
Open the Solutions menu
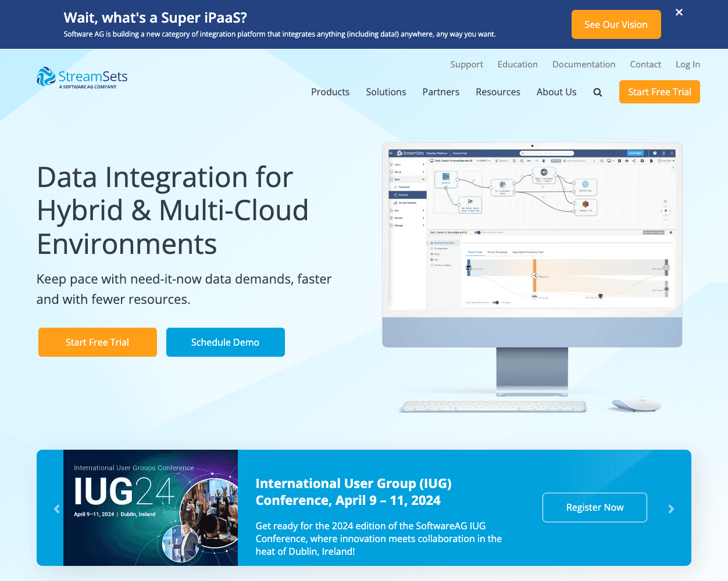tap(386, 92)
